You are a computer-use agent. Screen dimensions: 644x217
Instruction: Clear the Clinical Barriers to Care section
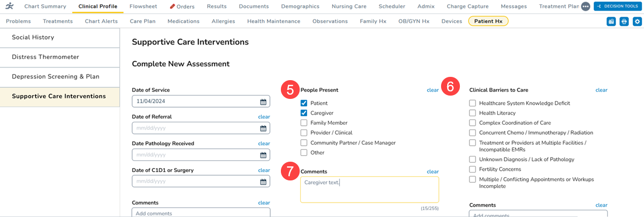click(601, 90)
